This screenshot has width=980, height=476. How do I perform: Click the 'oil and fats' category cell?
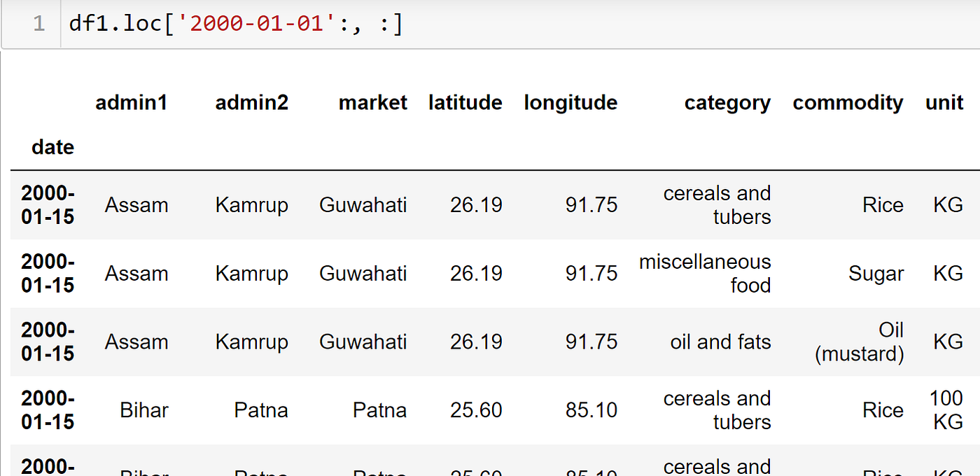[720, 342]
